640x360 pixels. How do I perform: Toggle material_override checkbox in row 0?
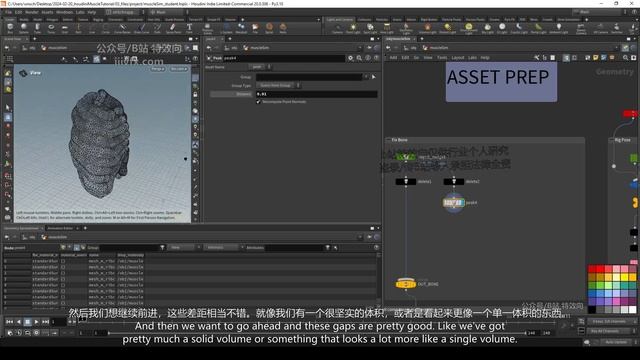click(x=63, y=261)
